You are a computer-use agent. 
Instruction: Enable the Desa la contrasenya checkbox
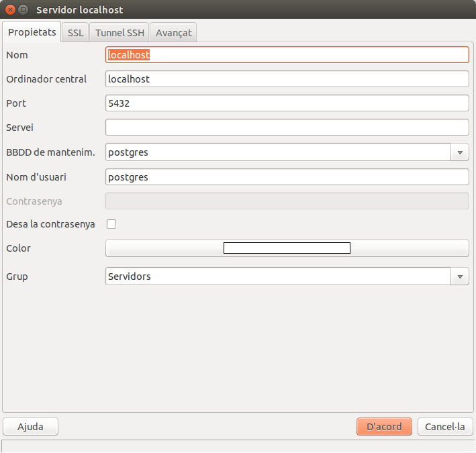point(111,224)
